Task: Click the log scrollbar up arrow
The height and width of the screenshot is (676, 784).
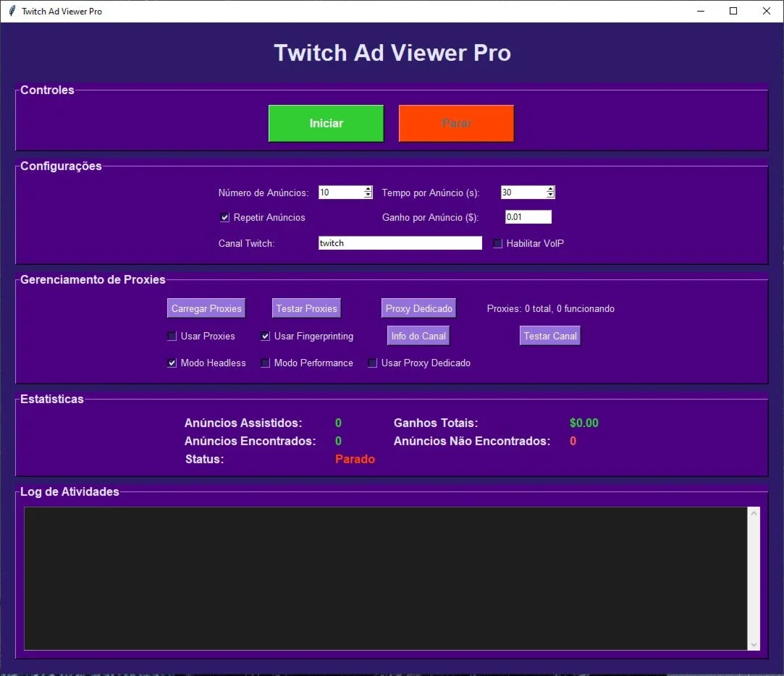Action: (754, 513)
